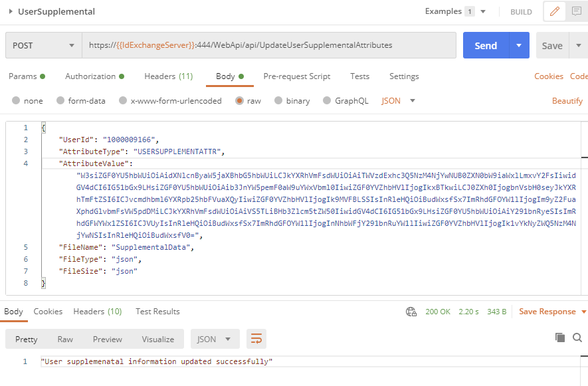Copy response with the copy icon
Screen dimensions: 588x386
(x=560, y=338)
